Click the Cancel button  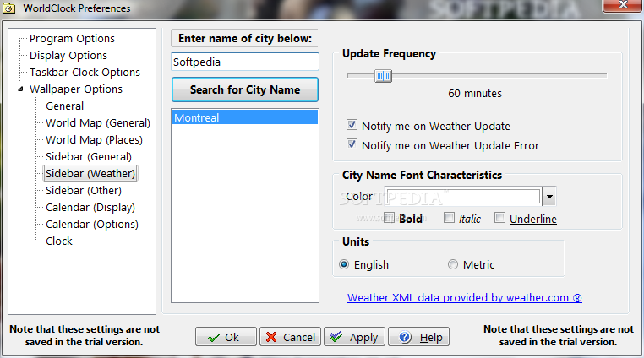(x=291, y=337)
